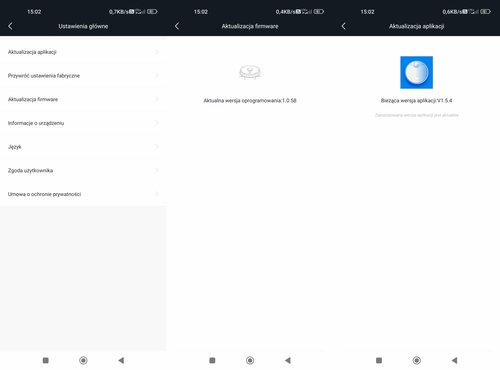The width and height of the screenshot is (500, 370).
Task: Open Przywróć ustawienia fabryczne option
Action: coord(83,76)
